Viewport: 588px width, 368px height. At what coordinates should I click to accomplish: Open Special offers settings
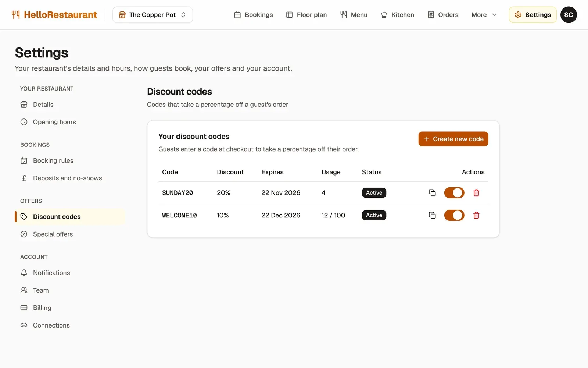pos(70,234)
